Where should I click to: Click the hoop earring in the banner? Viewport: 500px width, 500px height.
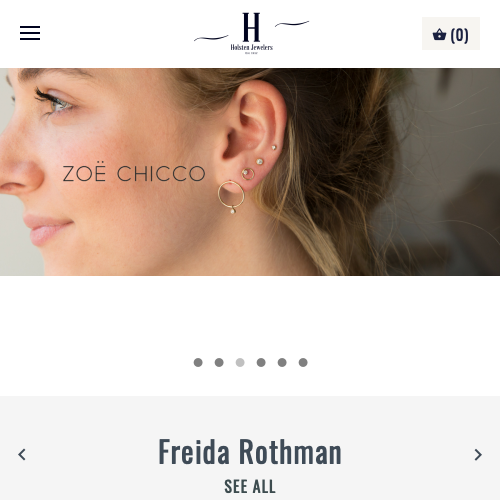pyautogui.click(x=231, y=197)
